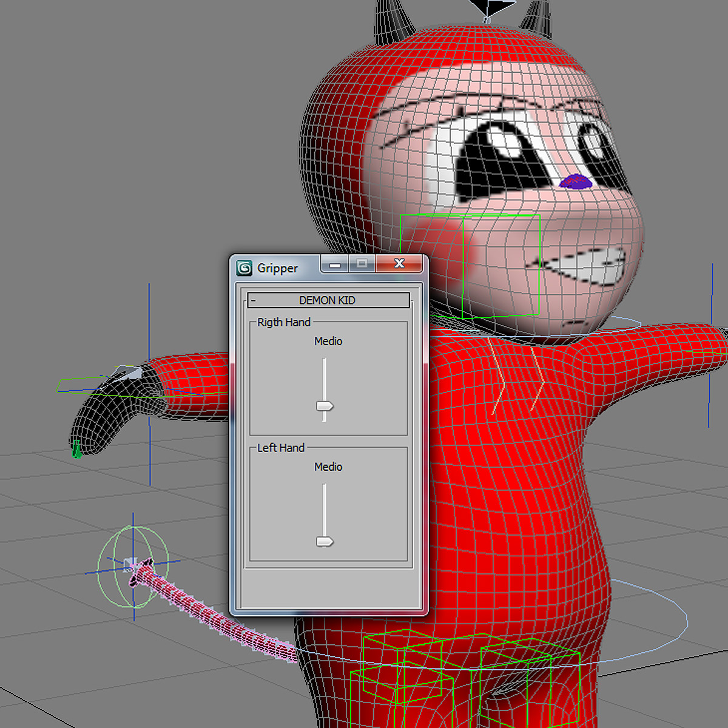728x728 pixels.
Task: Click the Medio label under Left Hand
Action: tap(328, 467)
